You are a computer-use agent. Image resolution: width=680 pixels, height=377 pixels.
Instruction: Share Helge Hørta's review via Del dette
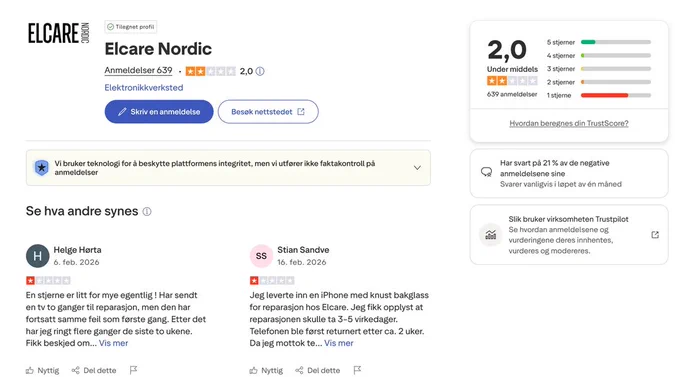(x=94, y=370)
